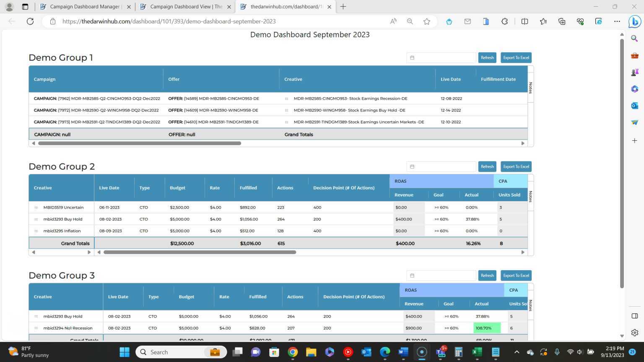Click the Windows Start button

pyautogui.click(x=125, y=352)
